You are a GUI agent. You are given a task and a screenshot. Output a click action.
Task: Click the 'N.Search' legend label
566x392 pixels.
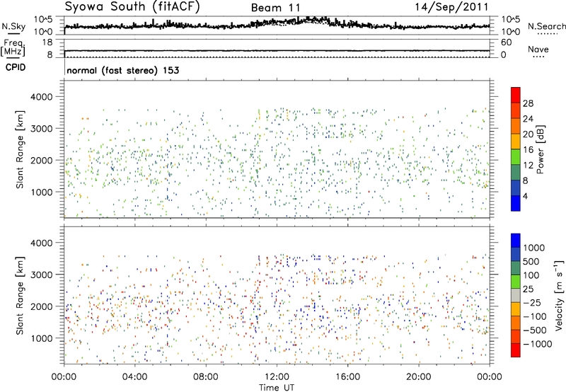pos(547,26)
